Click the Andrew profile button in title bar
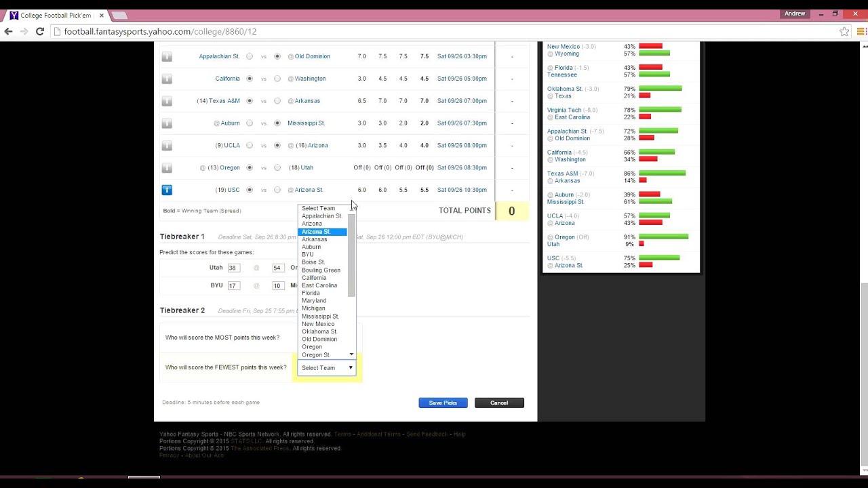 [794, 14]
